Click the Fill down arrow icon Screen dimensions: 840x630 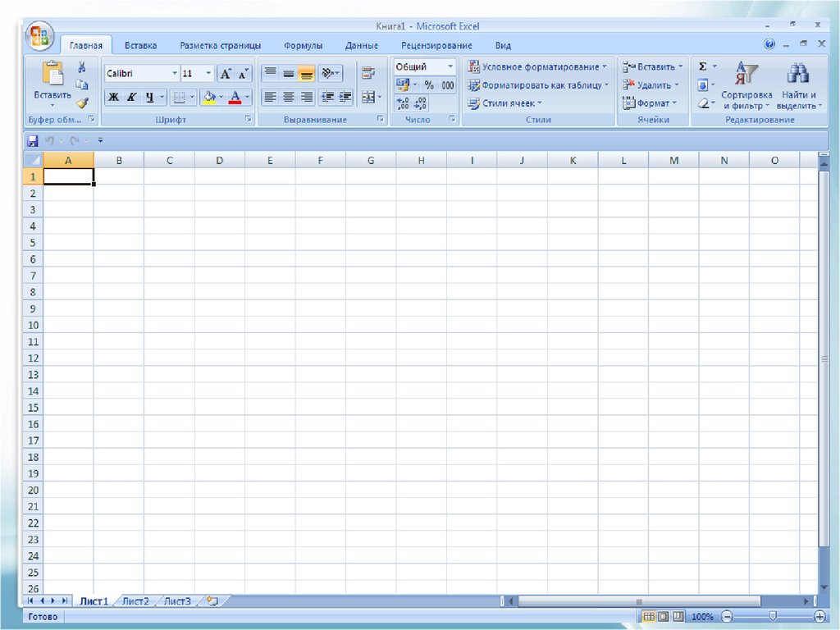[x=703, y=85]
